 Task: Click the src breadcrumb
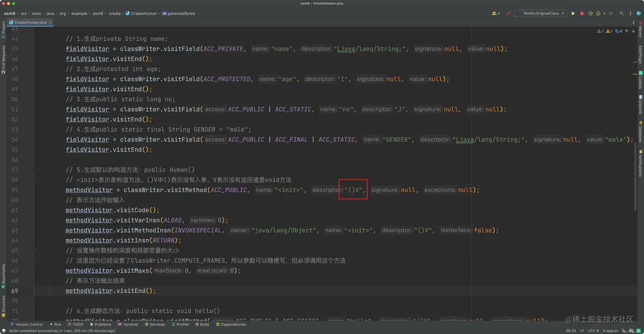click(24, 14)
